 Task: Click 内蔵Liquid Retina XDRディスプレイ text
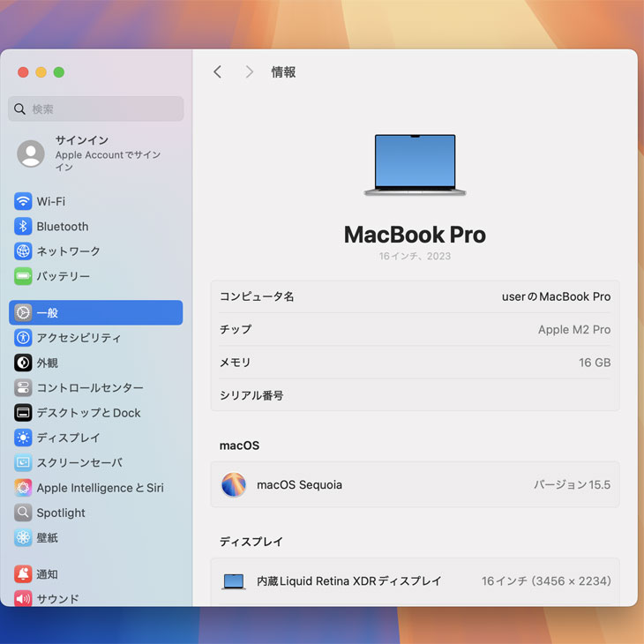coord(349,581)
